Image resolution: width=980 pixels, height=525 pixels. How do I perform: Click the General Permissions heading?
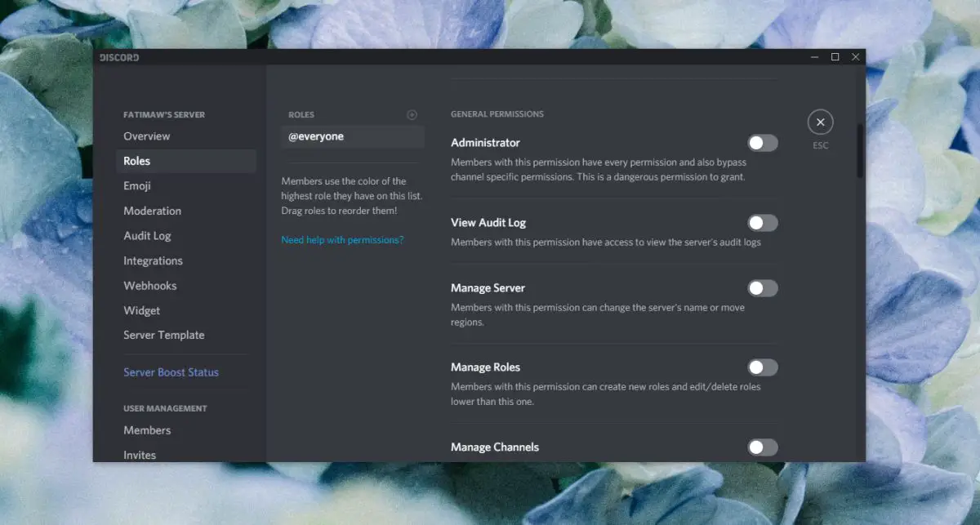coord(497,114)
